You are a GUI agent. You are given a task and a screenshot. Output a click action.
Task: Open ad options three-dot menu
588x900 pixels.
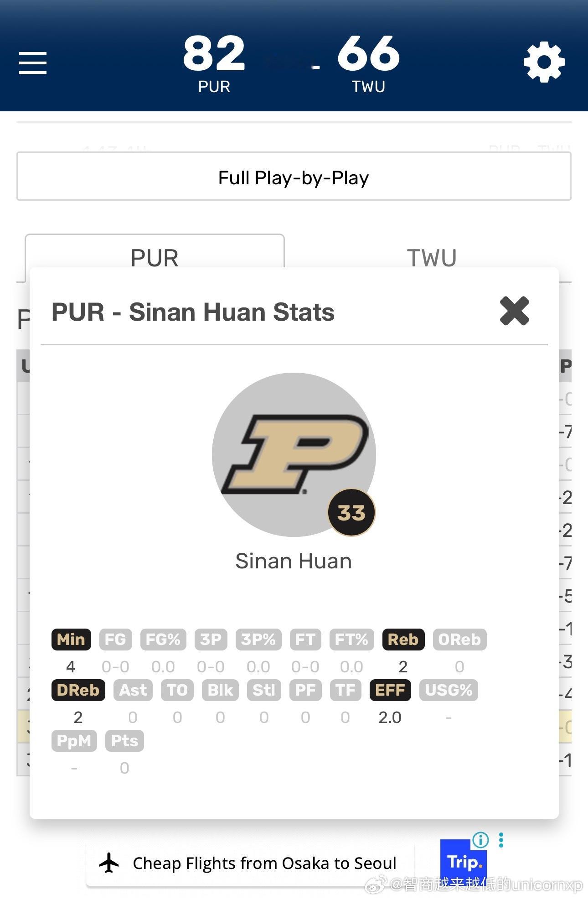pos(501,840)
